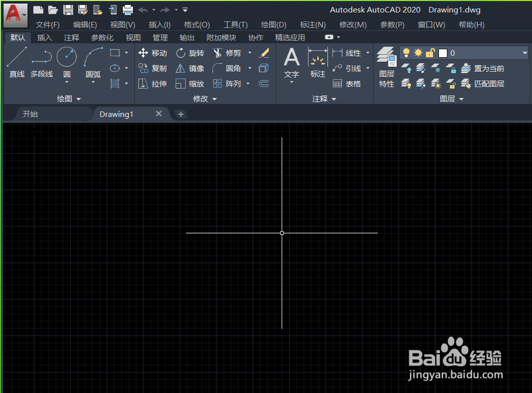Redo action with the forward arrow
Screen dimensions: 532x393
pos(165,10)
